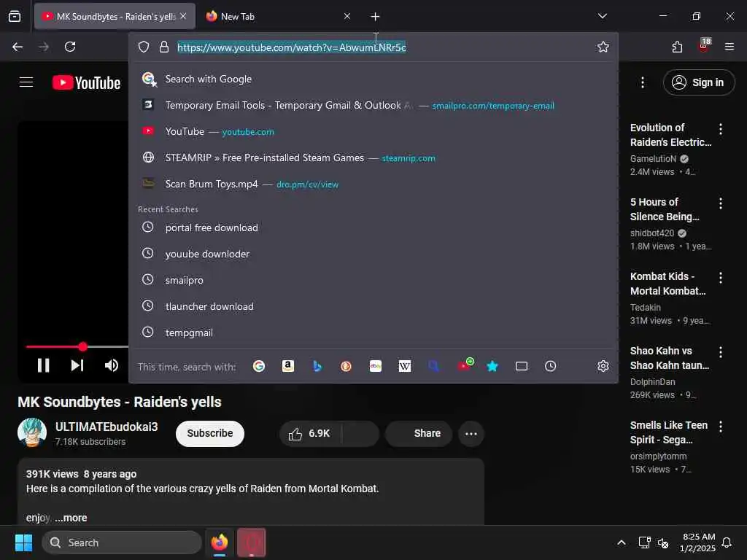747x560 pixels.
Task: Choose recent search tlauncher download
Action: (373, 306)
